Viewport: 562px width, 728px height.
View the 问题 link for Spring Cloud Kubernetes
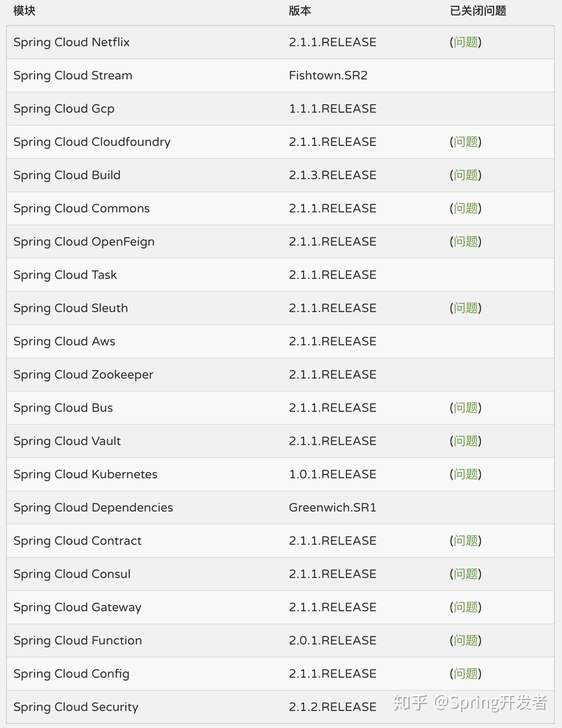[465, 474]
